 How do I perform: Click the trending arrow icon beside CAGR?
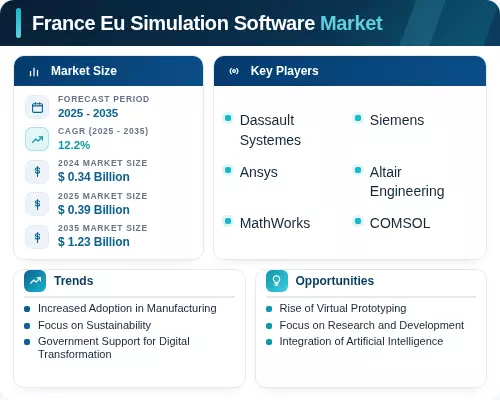pyautogui.click(x=37, y=139)
